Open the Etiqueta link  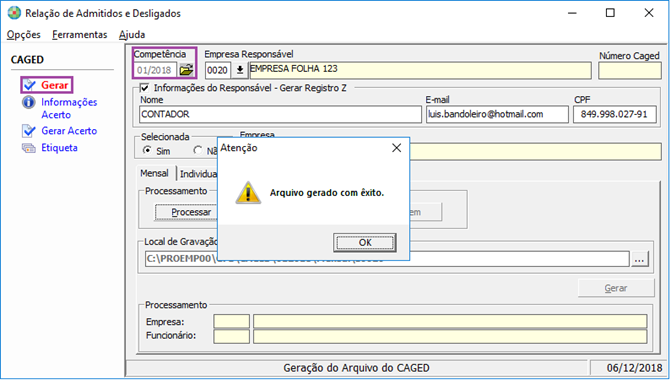pyautogui.click(x=59, y=148)
